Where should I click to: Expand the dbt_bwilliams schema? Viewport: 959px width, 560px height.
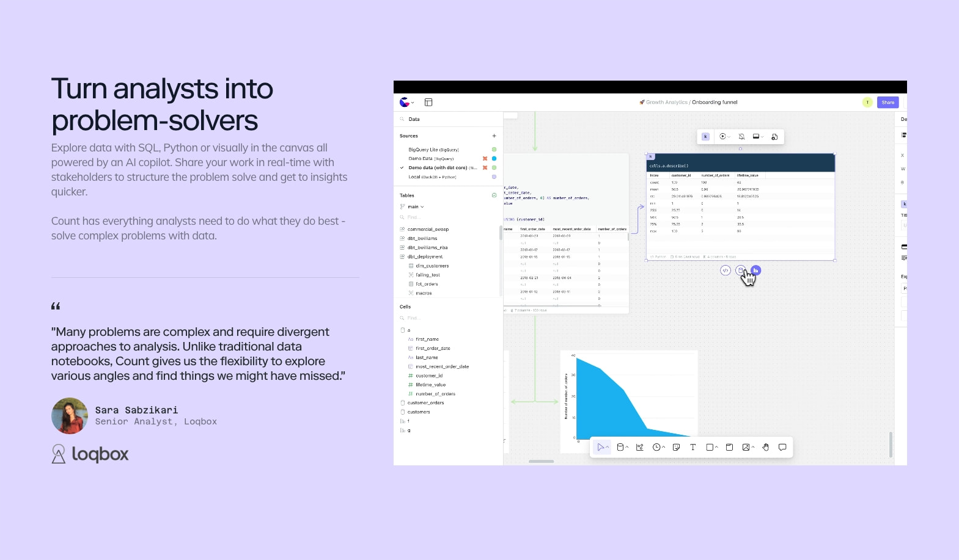point(422,239)
